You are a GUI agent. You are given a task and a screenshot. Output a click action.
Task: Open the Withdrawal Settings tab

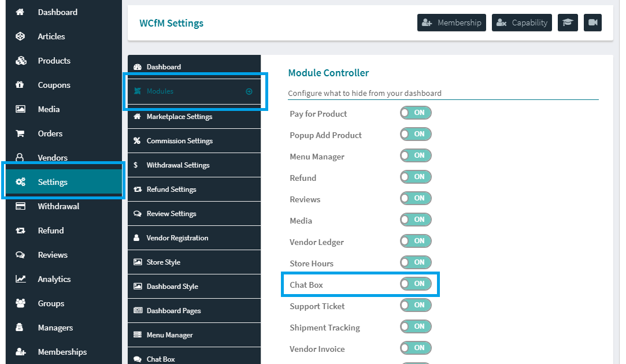pyautogui.click(x=177, y=165)
